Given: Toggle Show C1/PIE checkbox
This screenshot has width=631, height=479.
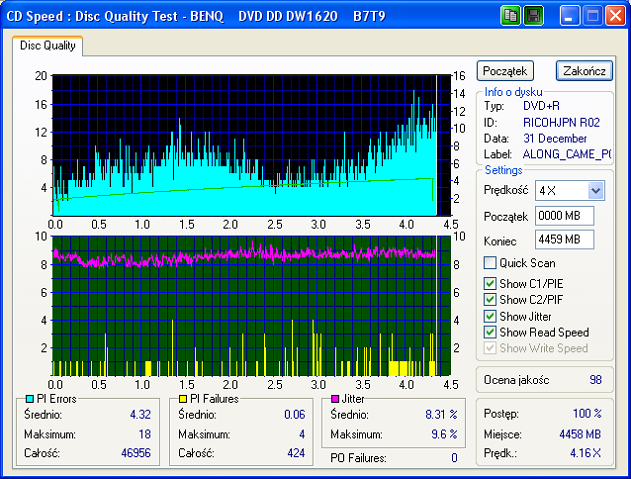Looking at the screenshot, I should [490, 284].
